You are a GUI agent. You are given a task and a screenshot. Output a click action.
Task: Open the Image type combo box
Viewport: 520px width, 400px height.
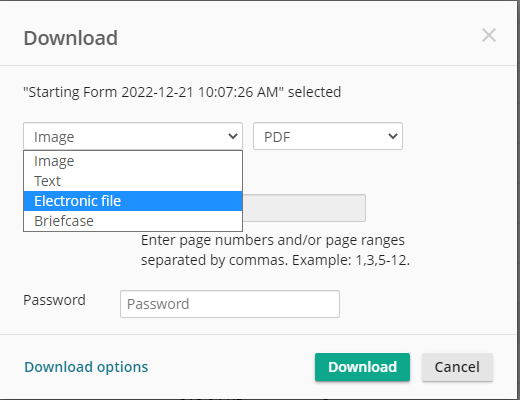coord(133,136)
